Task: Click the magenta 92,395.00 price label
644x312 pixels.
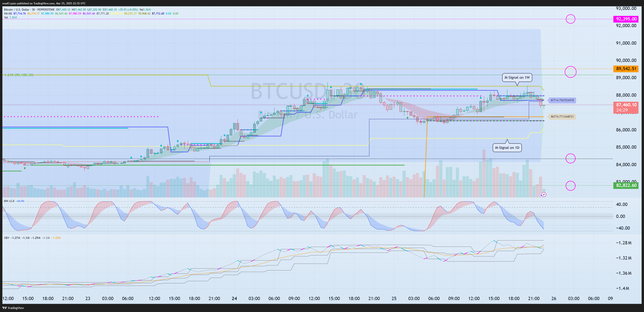Action: (x=626, y=19)
